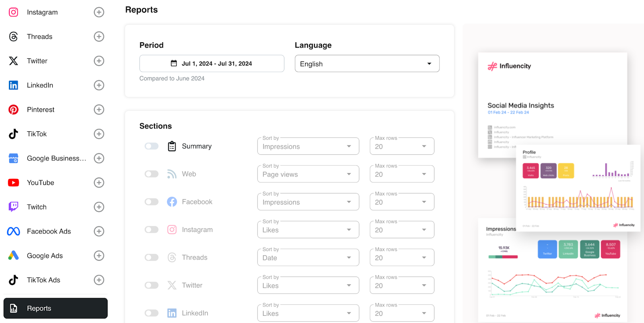
Task: Add an Instagram account with plus icon
Action: [x=99, y=12]
